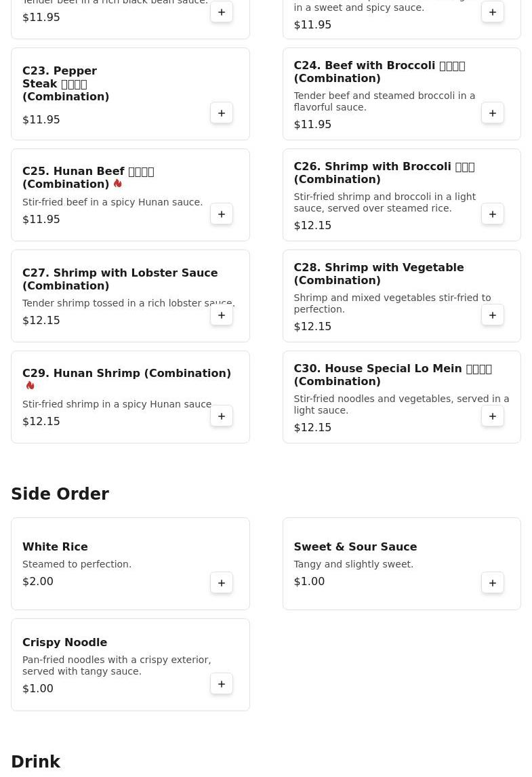This screenshot has width=532, height=777.
Task: Click the Drink section heading
Action: click(36, 761)
